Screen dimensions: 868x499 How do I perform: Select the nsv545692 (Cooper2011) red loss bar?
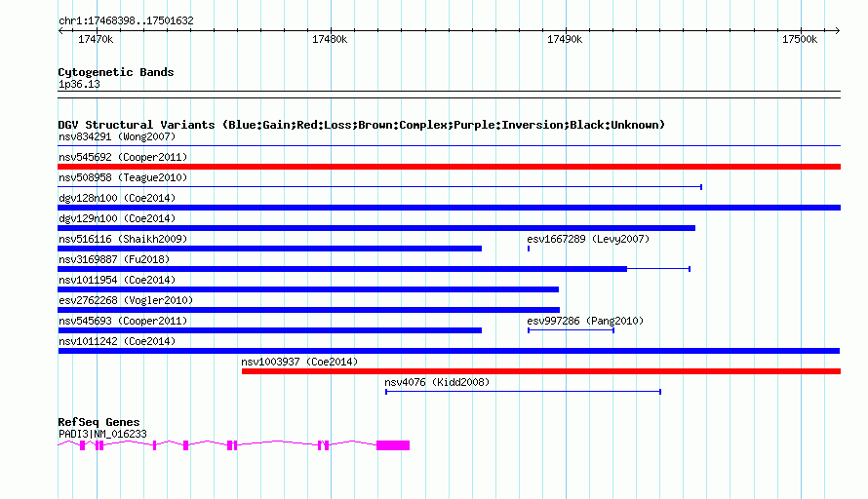click(x=449, y=167)
